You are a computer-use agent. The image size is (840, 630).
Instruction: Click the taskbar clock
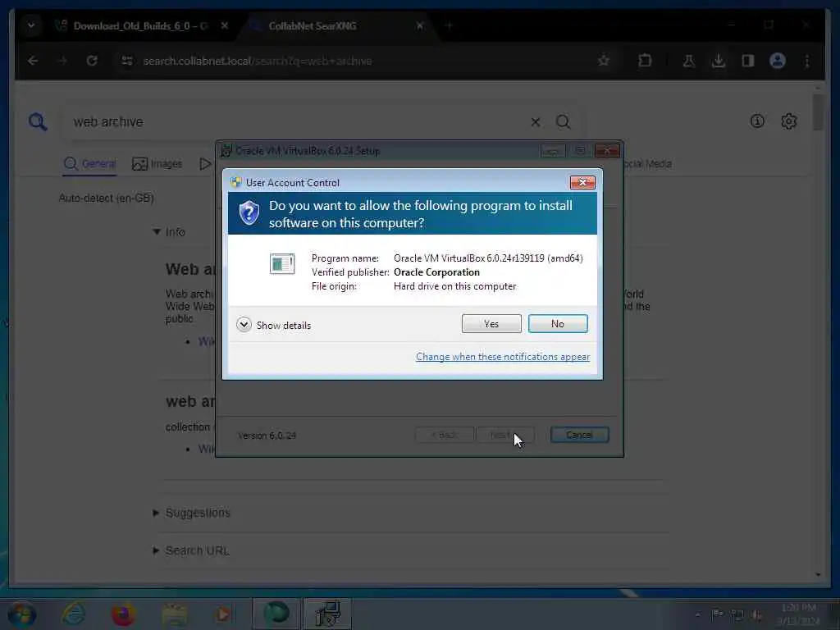(798, 614)
